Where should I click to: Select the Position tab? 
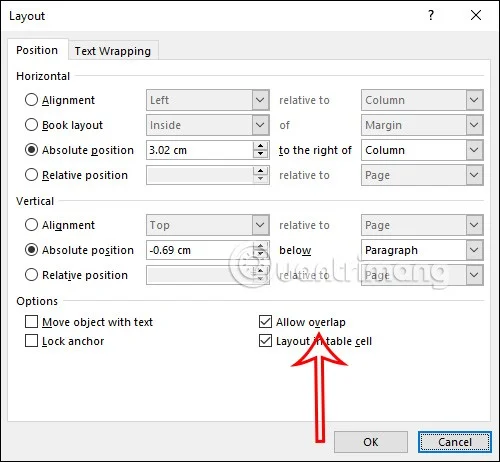[x=37, y=50]
